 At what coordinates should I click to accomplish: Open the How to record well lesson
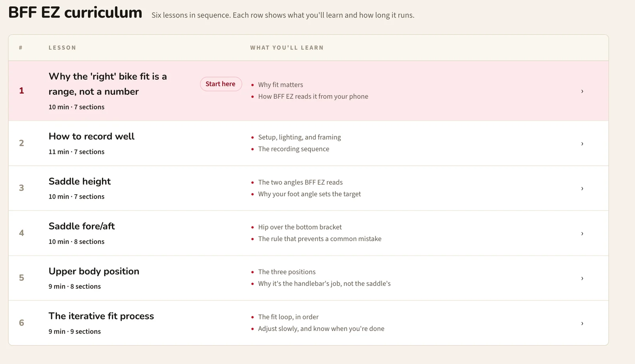click(92, 136)
